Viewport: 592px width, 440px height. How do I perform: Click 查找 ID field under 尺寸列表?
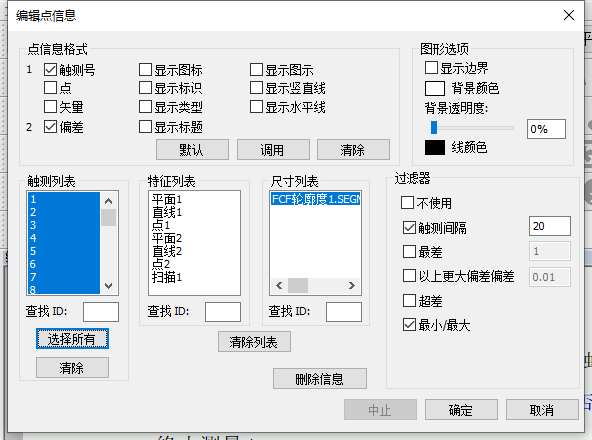pos(344,312)
